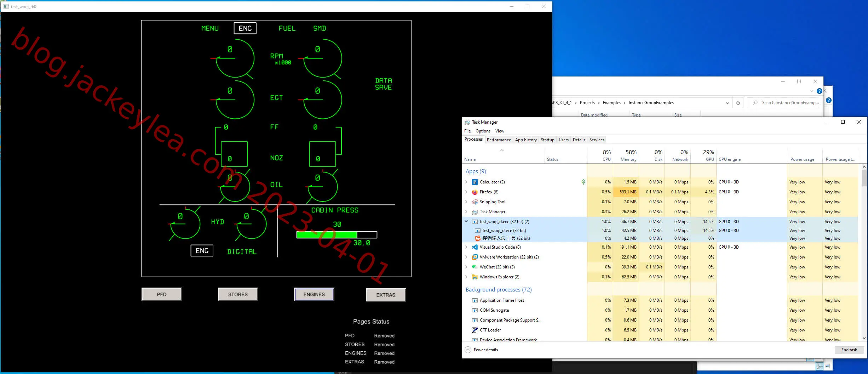Viewport: 868px width, 374px height.
Task: Open the Options menu in Task Manager
Action: 483,131
